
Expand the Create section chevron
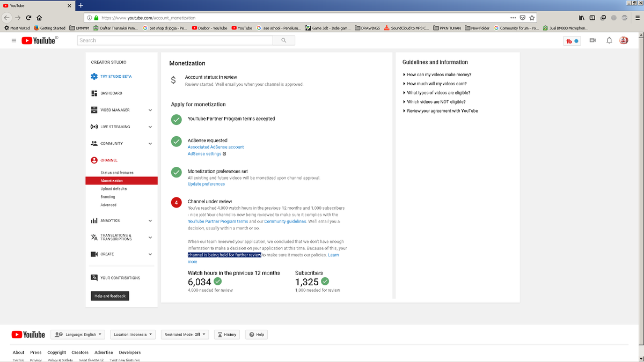point(150,254)
